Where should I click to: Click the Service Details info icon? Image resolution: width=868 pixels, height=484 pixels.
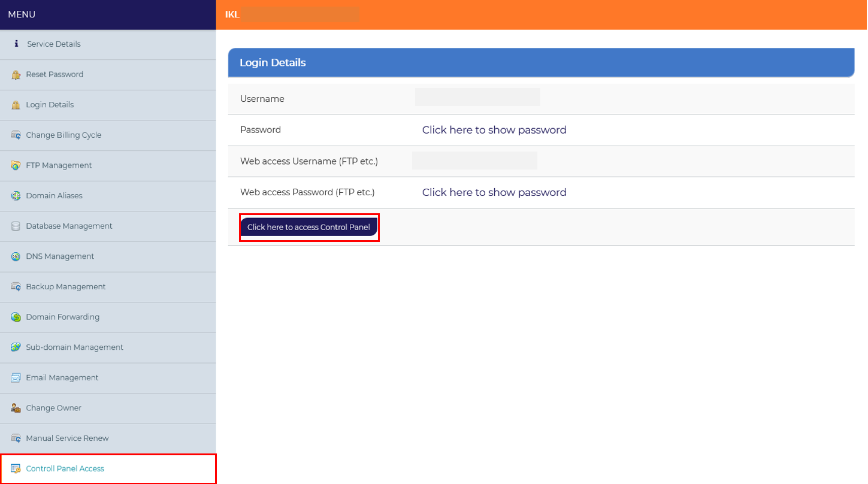16,44
